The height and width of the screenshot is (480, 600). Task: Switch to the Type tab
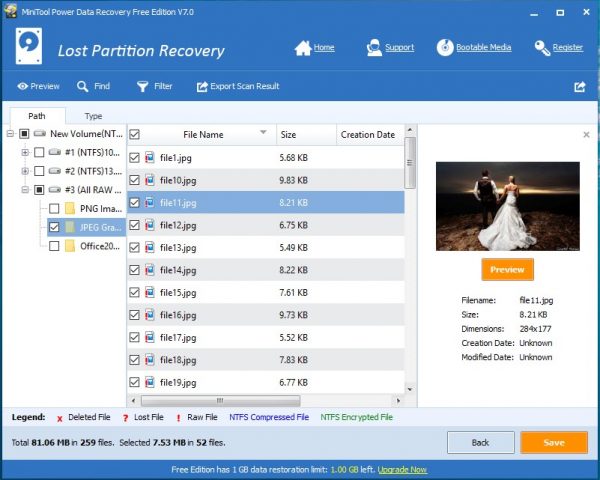(x=93, y=116)
